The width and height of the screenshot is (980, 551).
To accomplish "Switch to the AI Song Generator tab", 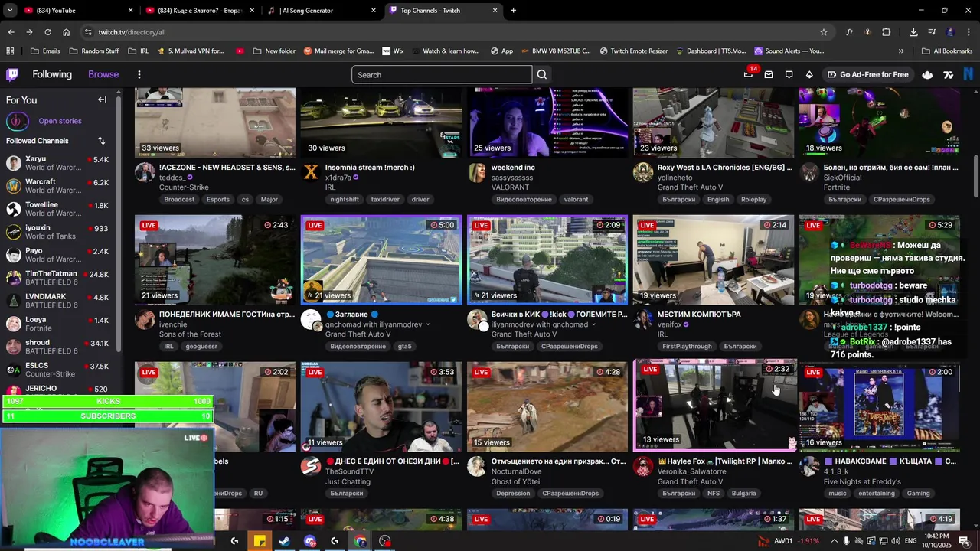I will pos(316,11).
